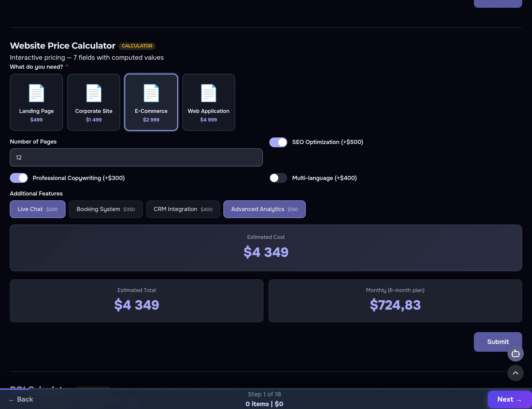The height and width of the screenshot is (409, 532).
Task: Click the Monthly $724,83 value
Action: point(395,305)
